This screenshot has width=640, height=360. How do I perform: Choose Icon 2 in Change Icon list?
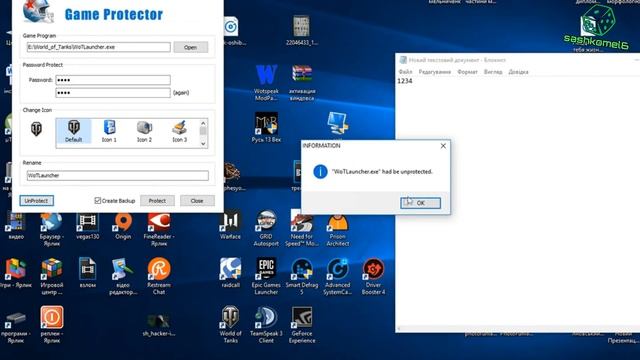(144, 131)
